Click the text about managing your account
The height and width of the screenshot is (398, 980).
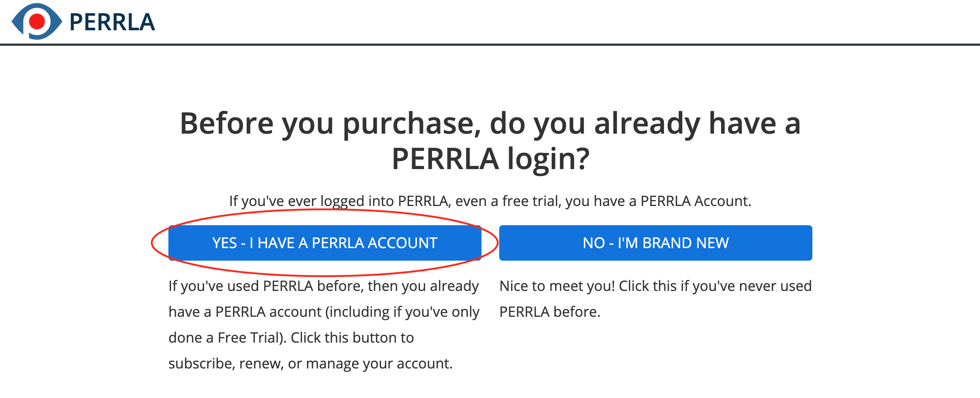click(x=311, y=363)
